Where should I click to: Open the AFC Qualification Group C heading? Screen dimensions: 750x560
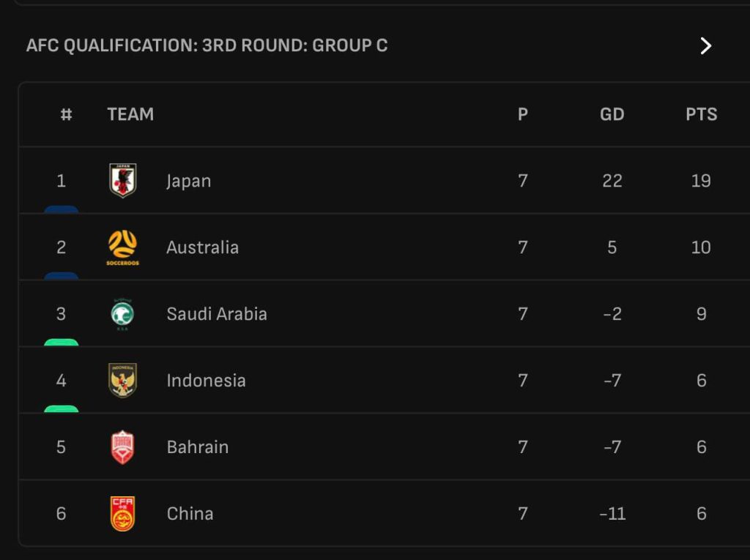coord(207,46)
